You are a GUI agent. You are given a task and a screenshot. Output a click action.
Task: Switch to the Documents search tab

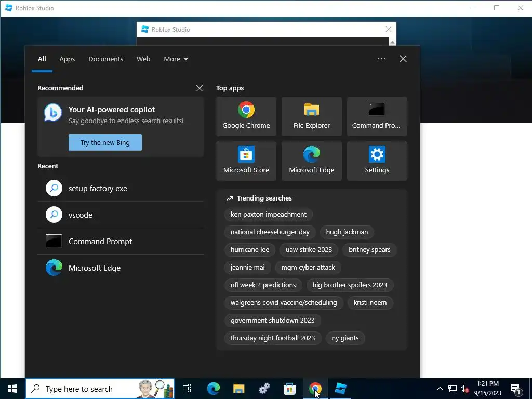coord(105,59)
